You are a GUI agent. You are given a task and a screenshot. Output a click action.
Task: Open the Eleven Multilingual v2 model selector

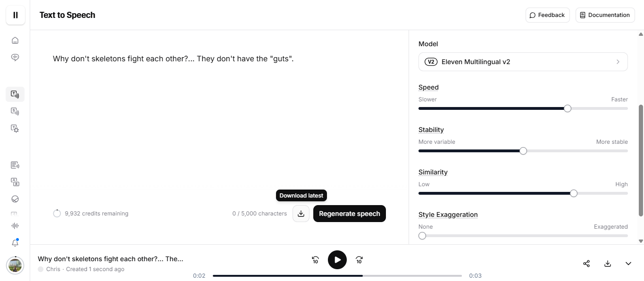[523, 61]
